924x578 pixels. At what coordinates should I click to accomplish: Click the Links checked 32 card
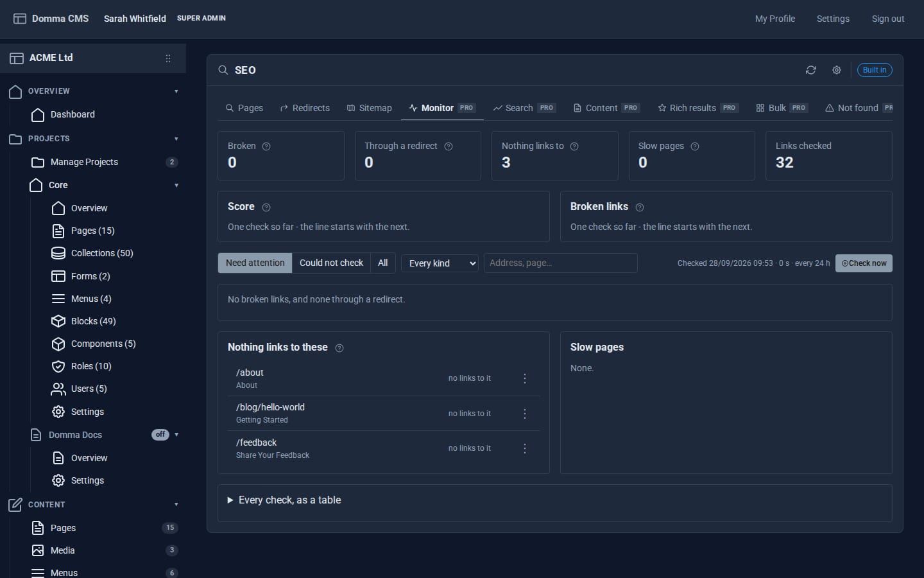[x=828, y=155]
